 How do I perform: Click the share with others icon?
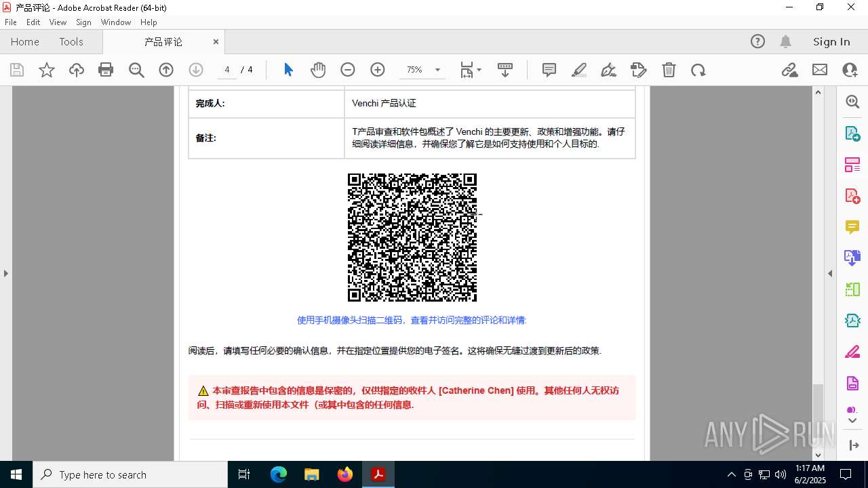[x=850, y=70]
